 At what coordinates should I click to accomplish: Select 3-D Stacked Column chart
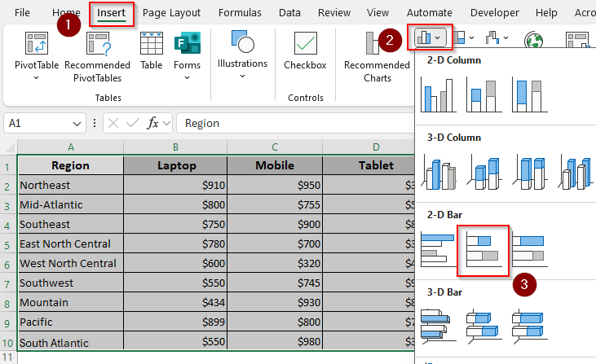click(483, 172)
